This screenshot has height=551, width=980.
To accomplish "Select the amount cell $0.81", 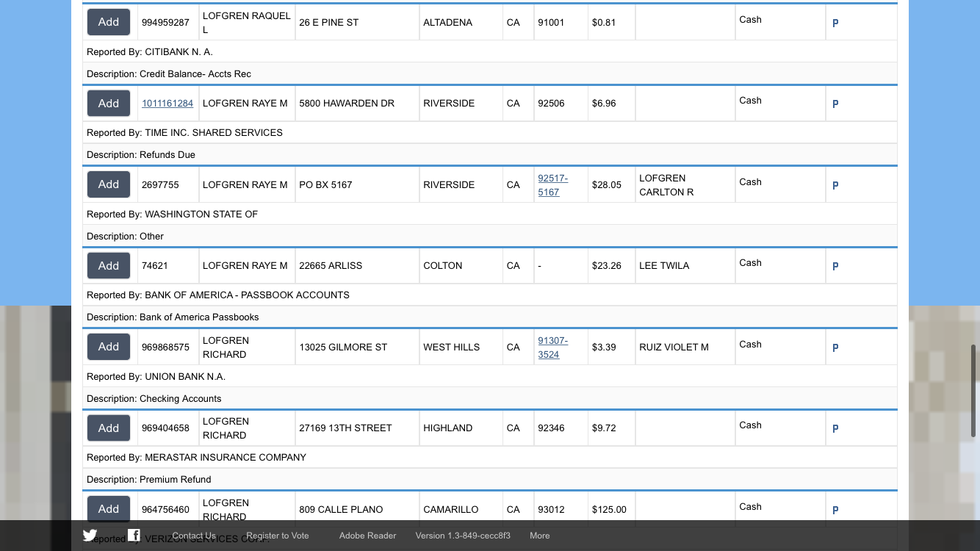I will click(x=611, y=23).
